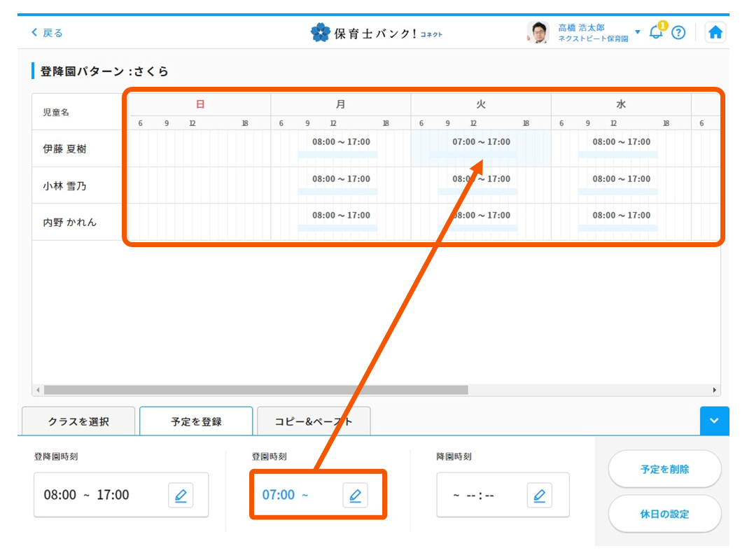Edit 登降園時刻 using its pencil icon
This screenshot has height=560, width=747.
click(x=181, y=495)
